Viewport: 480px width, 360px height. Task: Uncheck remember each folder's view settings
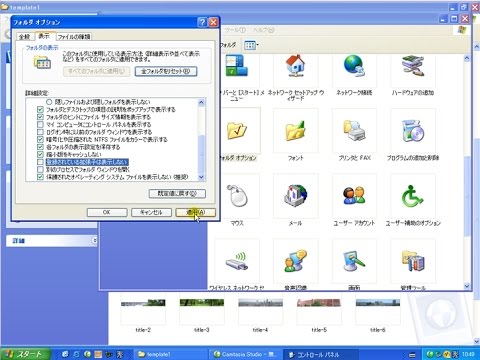coord(40,147)
